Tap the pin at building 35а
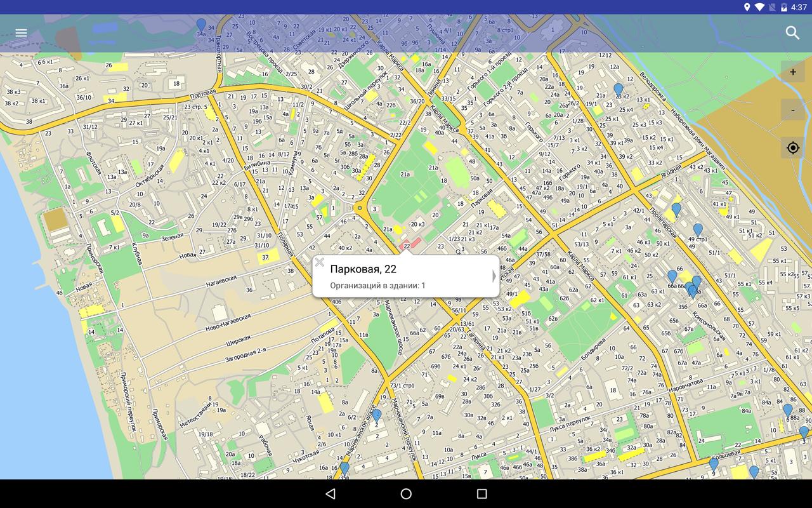Image resolution: width=812 pixels, height=508 pixels. (x=344, y=469)
